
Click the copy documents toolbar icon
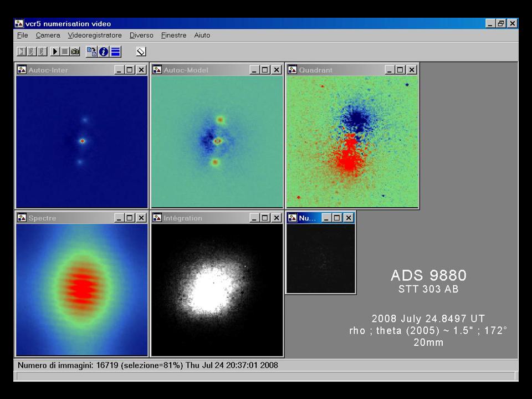[91, 52]
